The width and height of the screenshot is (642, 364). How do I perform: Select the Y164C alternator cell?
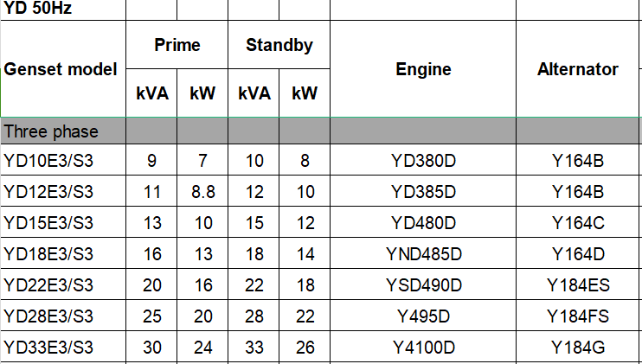[x=577, y=222]
